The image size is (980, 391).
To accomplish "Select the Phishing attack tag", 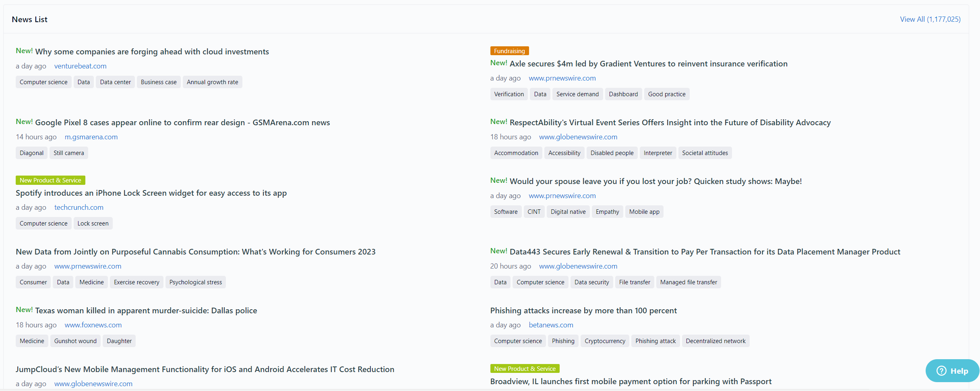I will pyautogui.click(x=655, y=341).
